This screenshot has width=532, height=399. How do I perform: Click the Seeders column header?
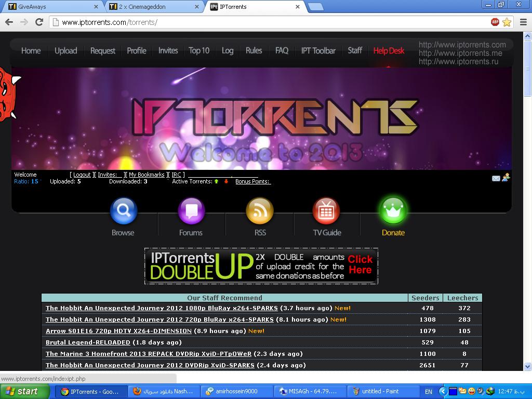(x=425, y=298)
